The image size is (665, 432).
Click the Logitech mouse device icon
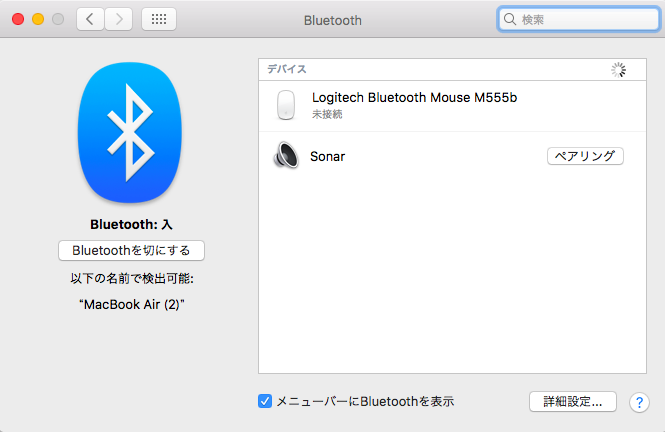286,105
